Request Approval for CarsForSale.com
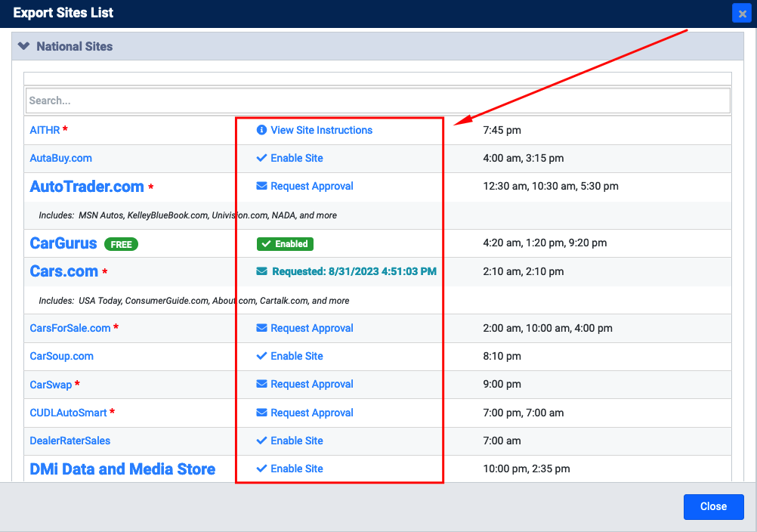The height and width of the screenshot is (532, 757). (x=312, y=328)
